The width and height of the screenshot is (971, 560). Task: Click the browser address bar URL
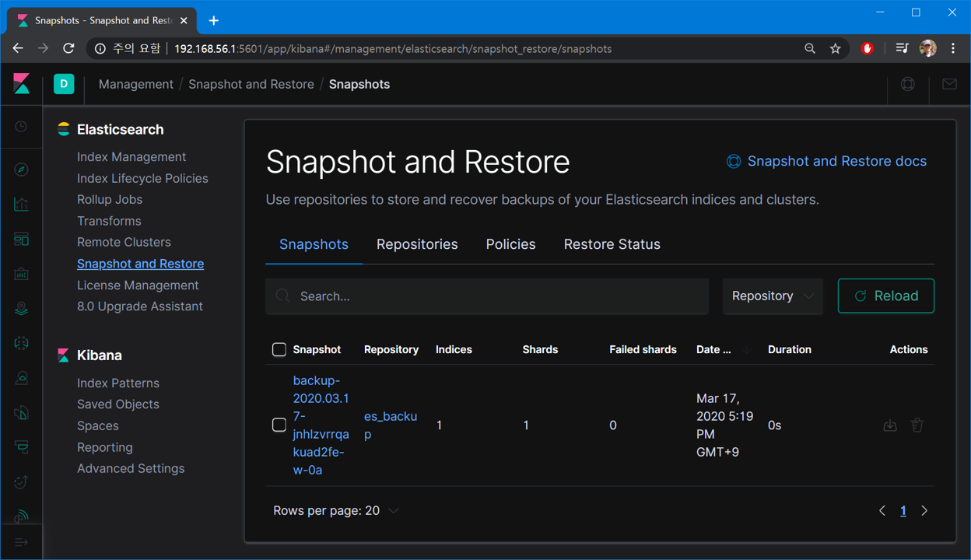pyautogui.click(x=393, y=48)
